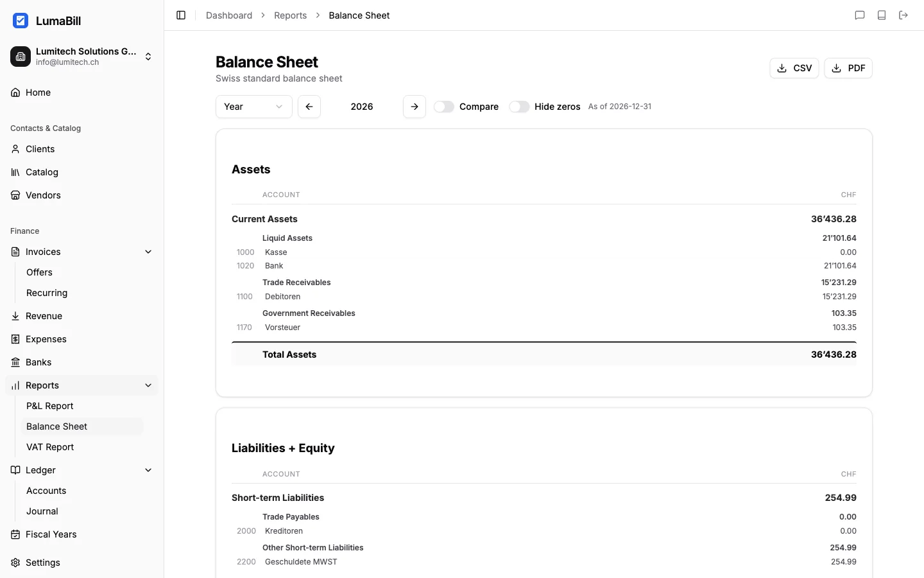Screen dimensions: 924x578
Task: Export the report as CSV
Action: (794, 67)
